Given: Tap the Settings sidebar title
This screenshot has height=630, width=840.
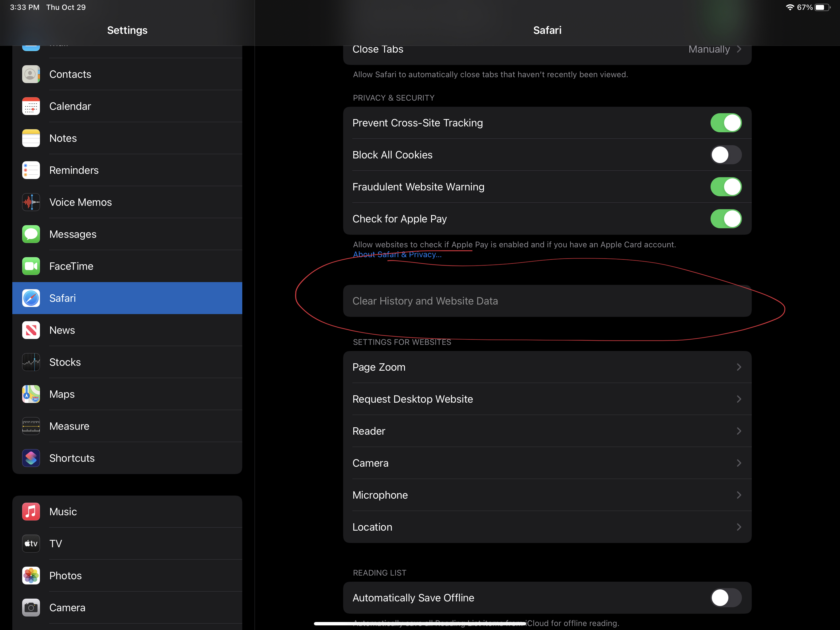Looking at the screenshot, I should 127,30.
